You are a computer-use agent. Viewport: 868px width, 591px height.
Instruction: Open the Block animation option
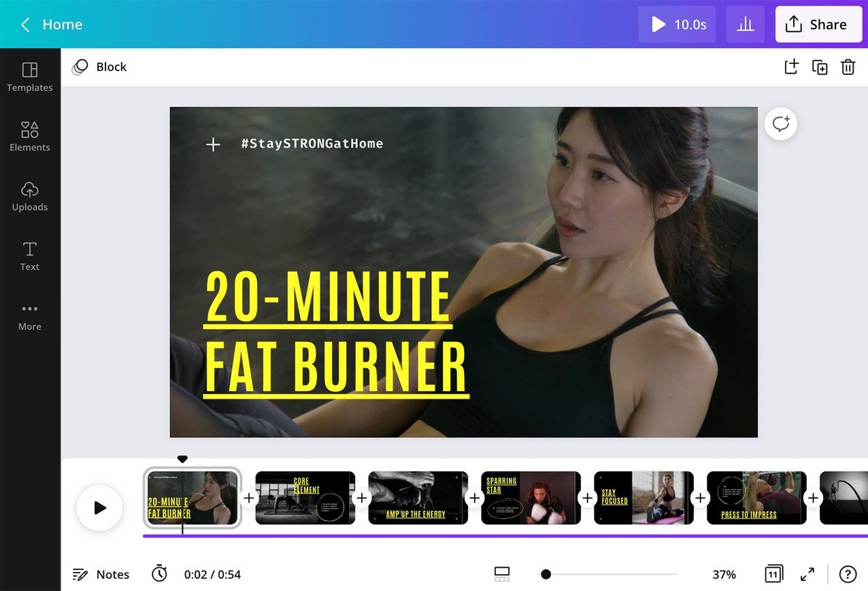pos(99,67)
